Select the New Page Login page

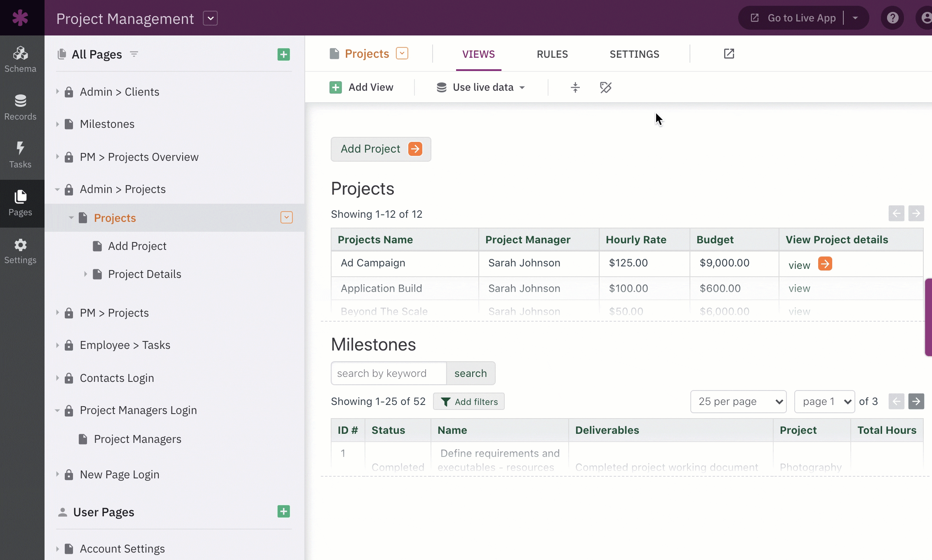click(x=120, y=475)
